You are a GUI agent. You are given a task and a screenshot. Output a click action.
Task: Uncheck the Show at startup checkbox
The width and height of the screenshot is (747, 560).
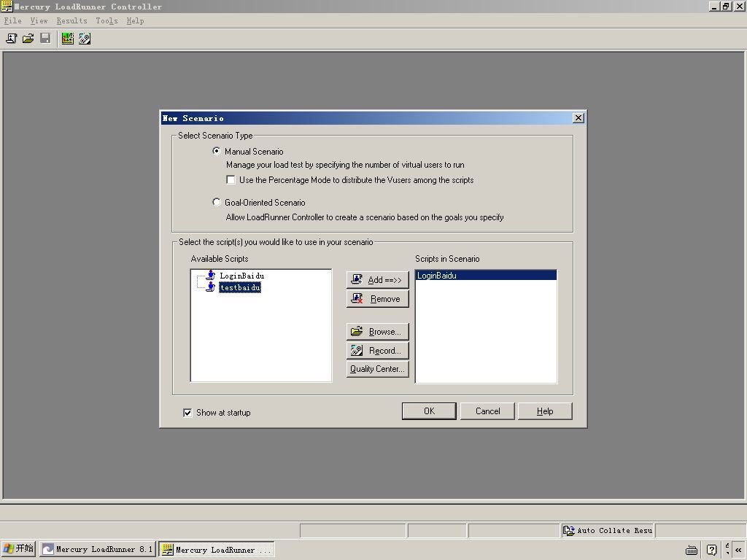tap(187, 413)
